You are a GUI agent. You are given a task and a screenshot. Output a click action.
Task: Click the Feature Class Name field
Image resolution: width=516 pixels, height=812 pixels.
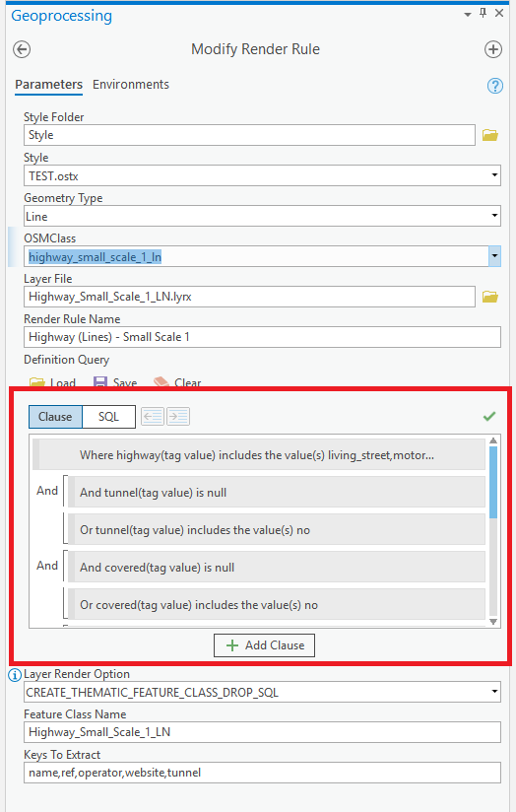coord(262,732)
